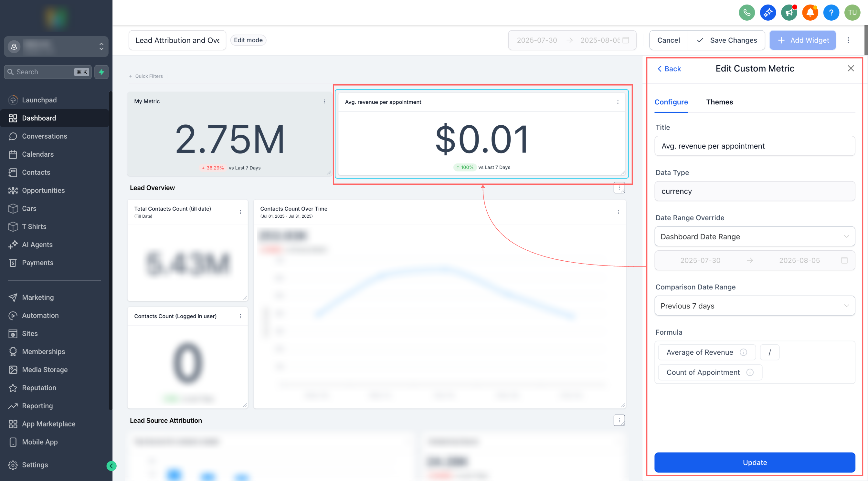Click the green phone call icon
Screen dimensions: 868x481
[746, 13]
